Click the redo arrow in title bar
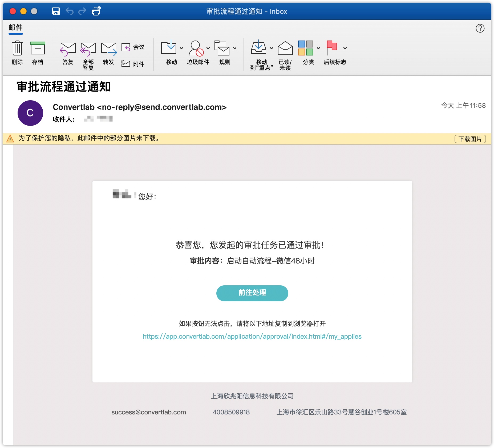The image size is (494, 448). pos(82,11)
